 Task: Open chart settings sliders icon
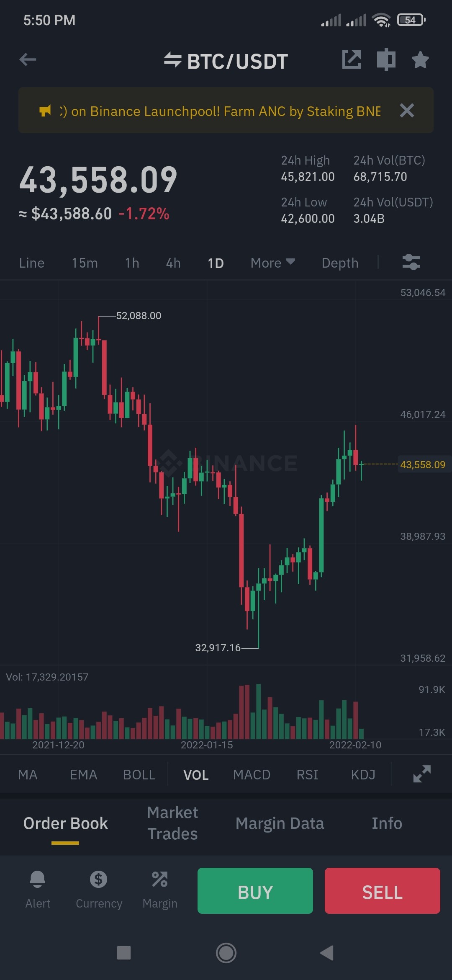pyautogui.click(x=411, y=262)
